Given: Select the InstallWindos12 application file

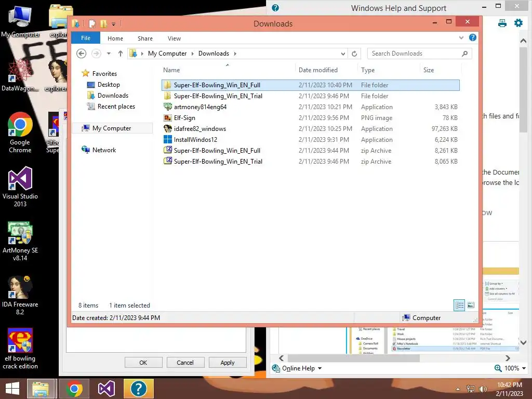Looking at the screenshot, I should [x=311, y=139].
